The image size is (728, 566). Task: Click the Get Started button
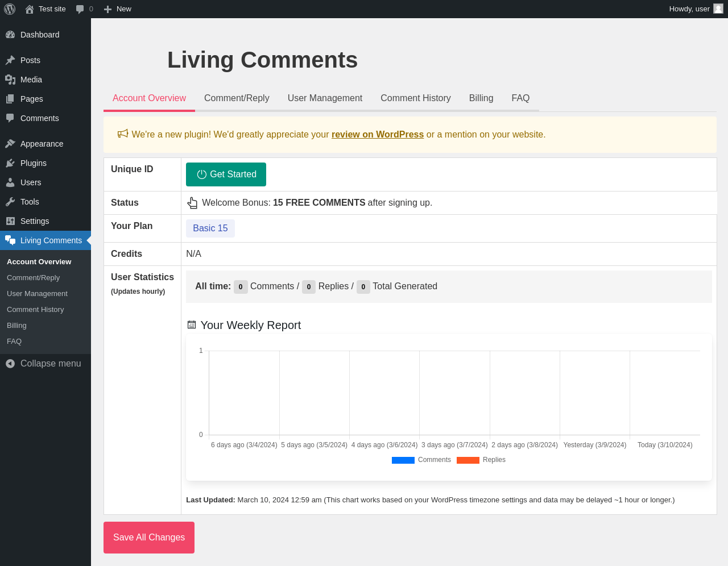[226, 174]
